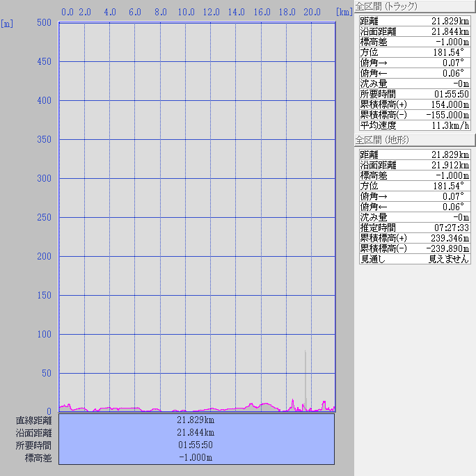Click the 4.0 distance axis label
The width and height of the screenshot is (476, 476).
pos(110,12)
